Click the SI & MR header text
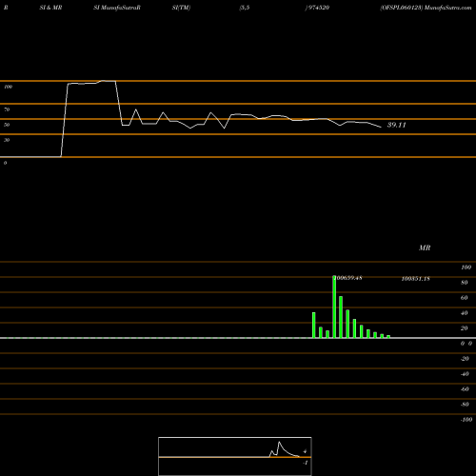This screenshot has height=476, width=476. click(50, 8)
